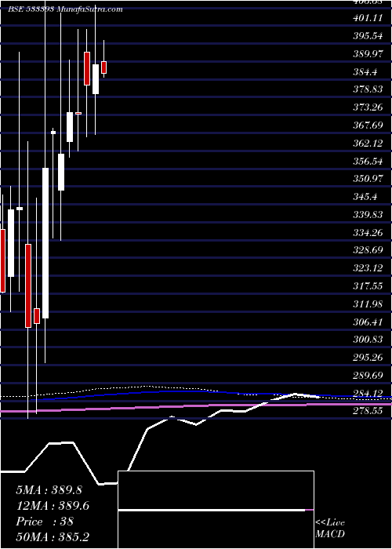Click the 295.26 price axis label

tap(368, 358)
